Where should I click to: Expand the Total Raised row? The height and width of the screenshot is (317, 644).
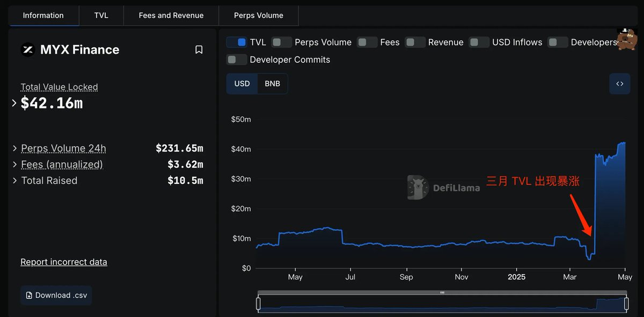pyautogui.click(x=15, y=181)
